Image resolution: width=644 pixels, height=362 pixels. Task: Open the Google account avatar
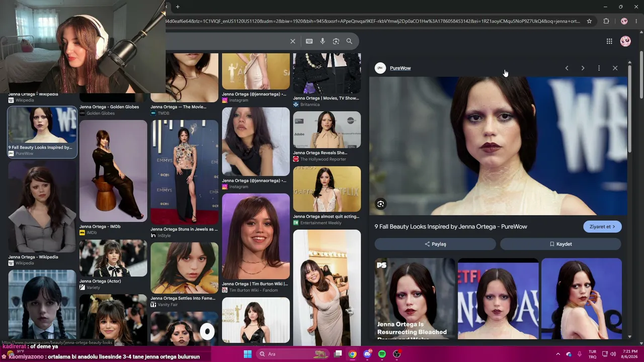coord(625,41)
